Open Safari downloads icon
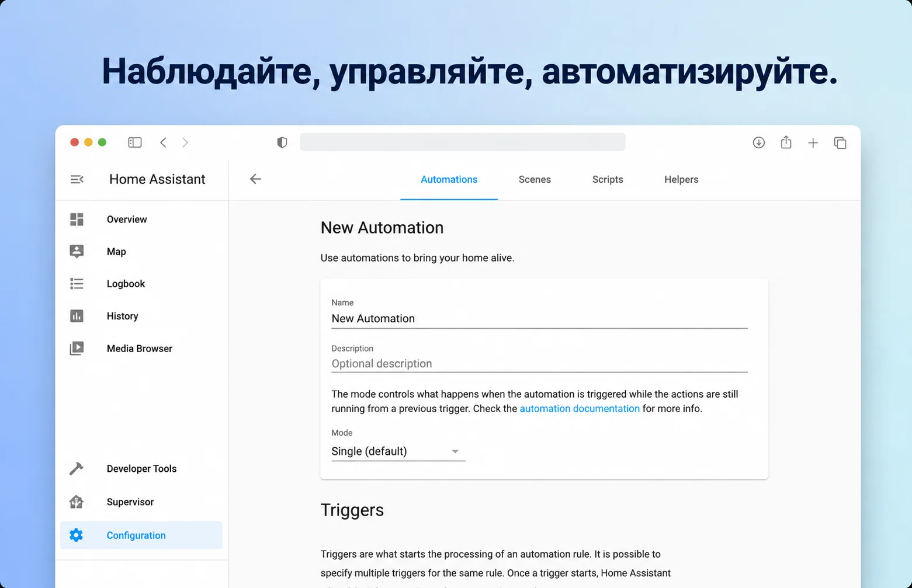912x588 pixels. pyautogui.click(x=759, y=142)
